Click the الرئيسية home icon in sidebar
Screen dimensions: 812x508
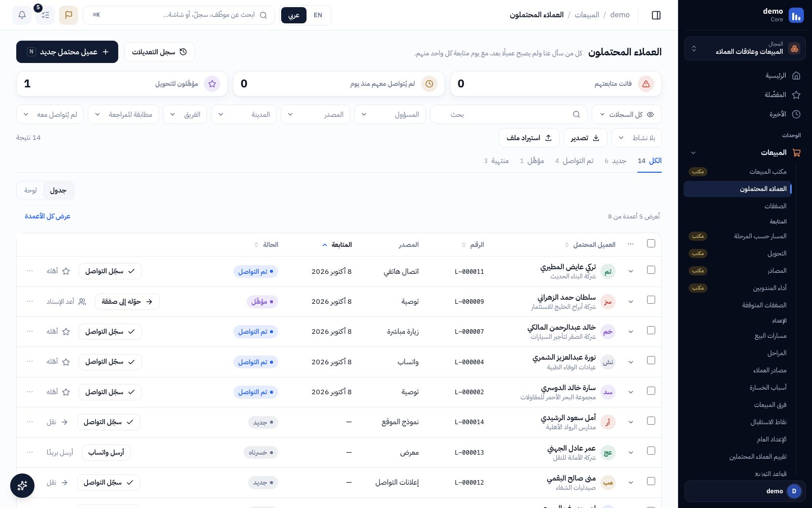796,76
